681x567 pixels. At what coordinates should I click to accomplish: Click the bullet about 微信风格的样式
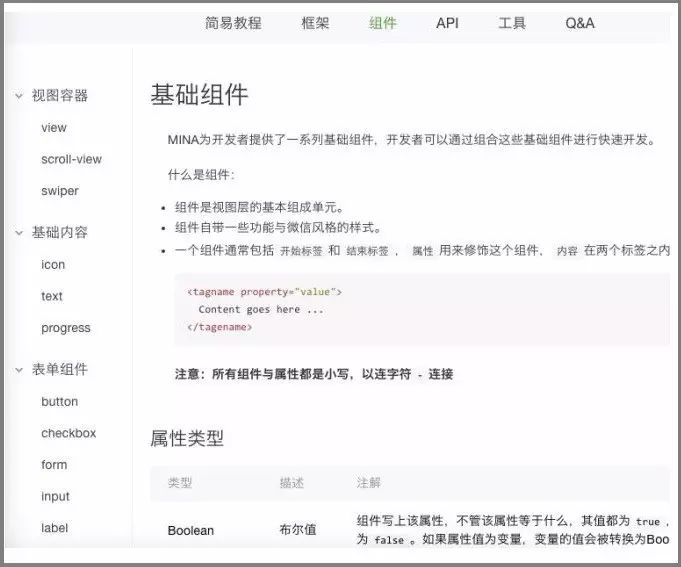278,227
